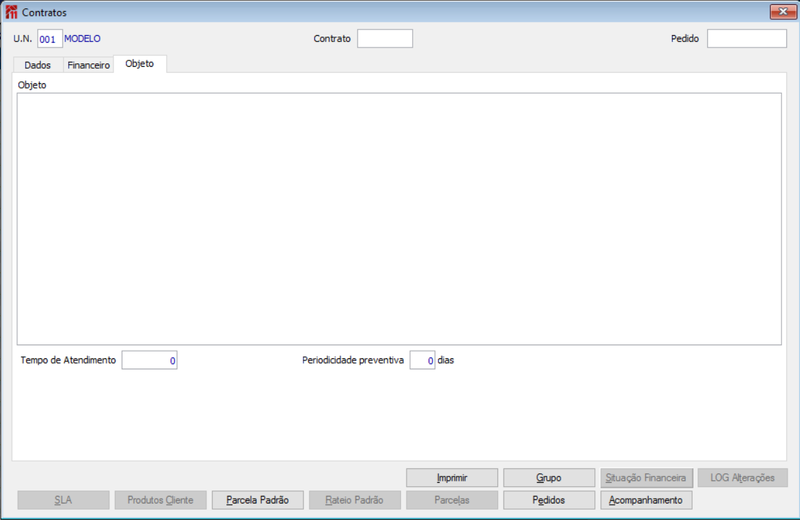800x520 pixels.
Task: Click the Objeto label above text area
Action: 32,85
